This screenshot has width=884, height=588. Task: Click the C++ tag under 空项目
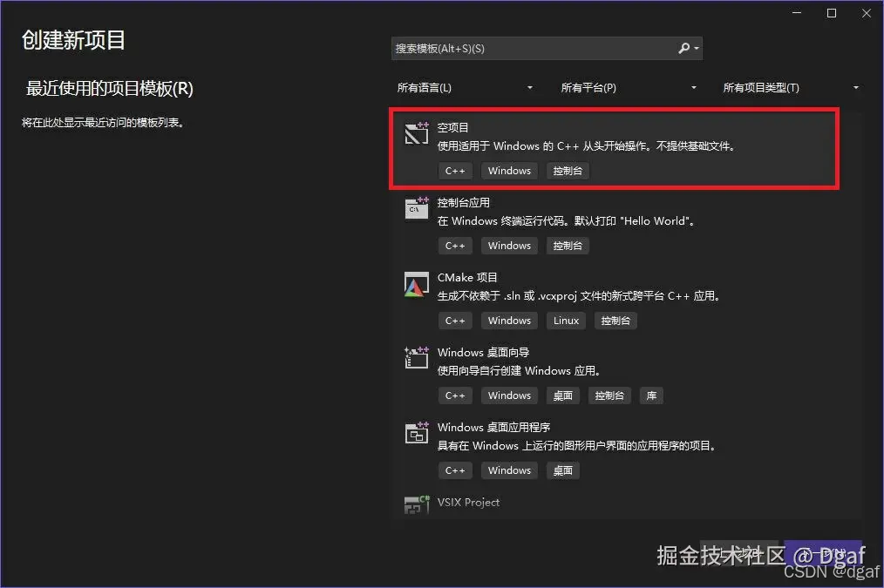455,171
